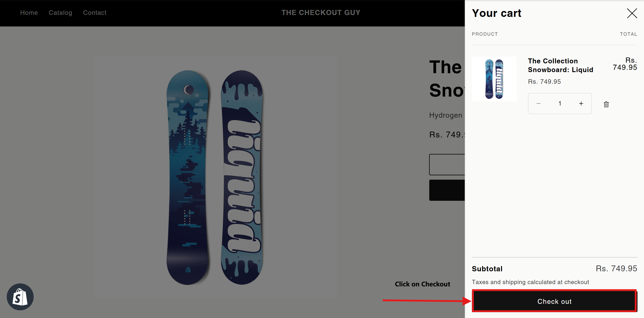Viewport: 644px width, 318px height.
Task: Open cart item snowboard thumbnail
Action: 494,79
